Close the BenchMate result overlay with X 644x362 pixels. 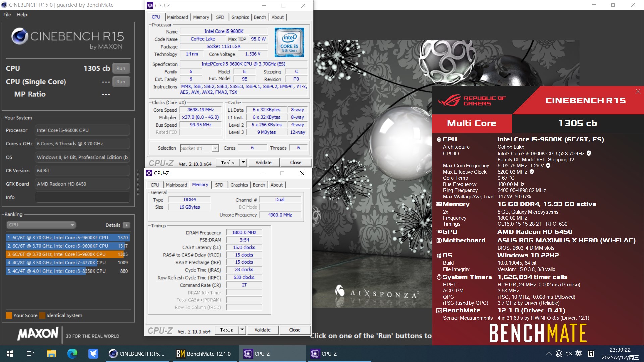[638, 92]
